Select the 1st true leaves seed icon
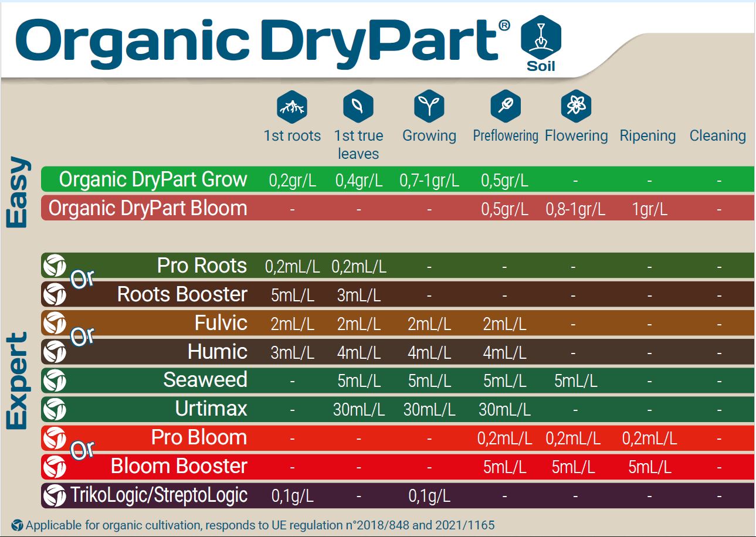Image resolution: width=756 pixels, height=537 pixels. point(358,107)
